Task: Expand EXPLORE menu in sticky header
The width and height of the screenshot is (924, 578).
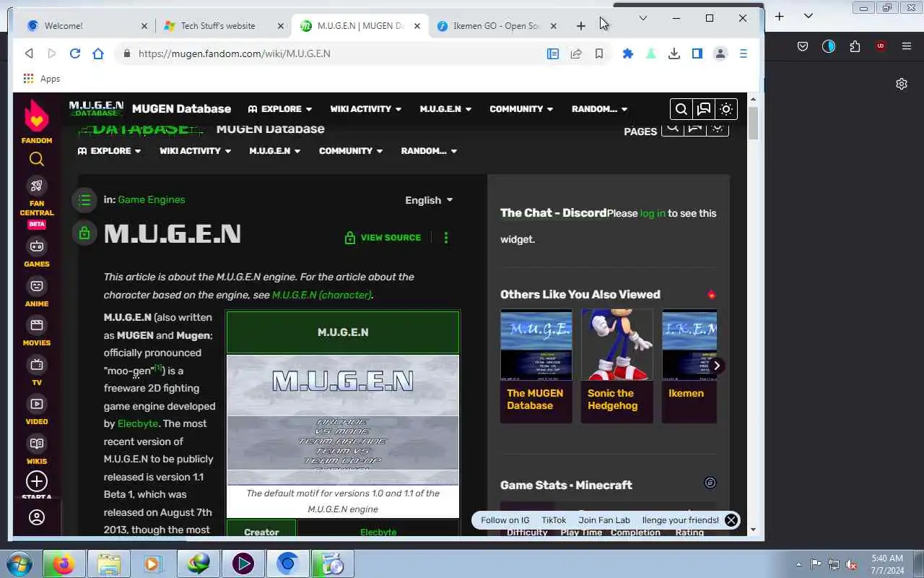Action: [x=280, y=109]
